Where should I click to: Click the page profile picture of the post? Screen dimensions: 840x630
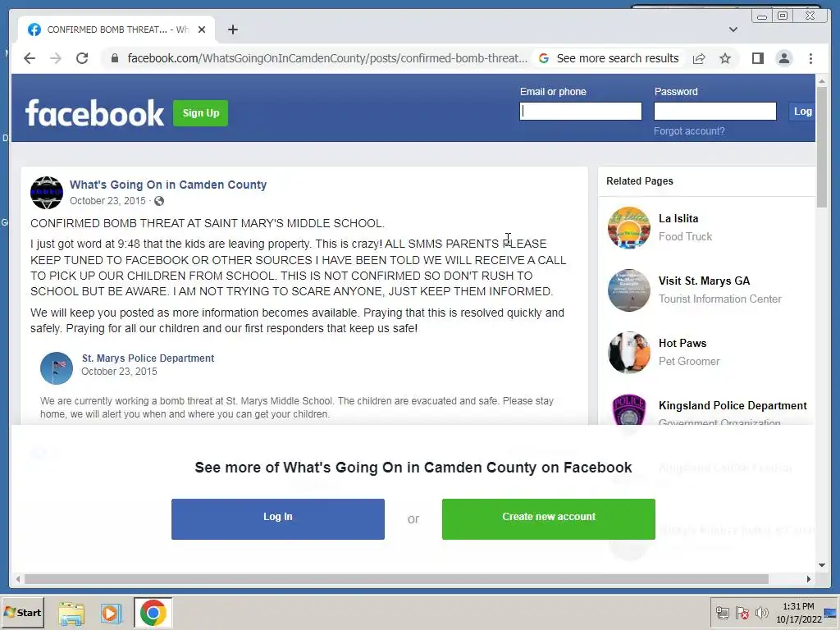tap(47, 192)
